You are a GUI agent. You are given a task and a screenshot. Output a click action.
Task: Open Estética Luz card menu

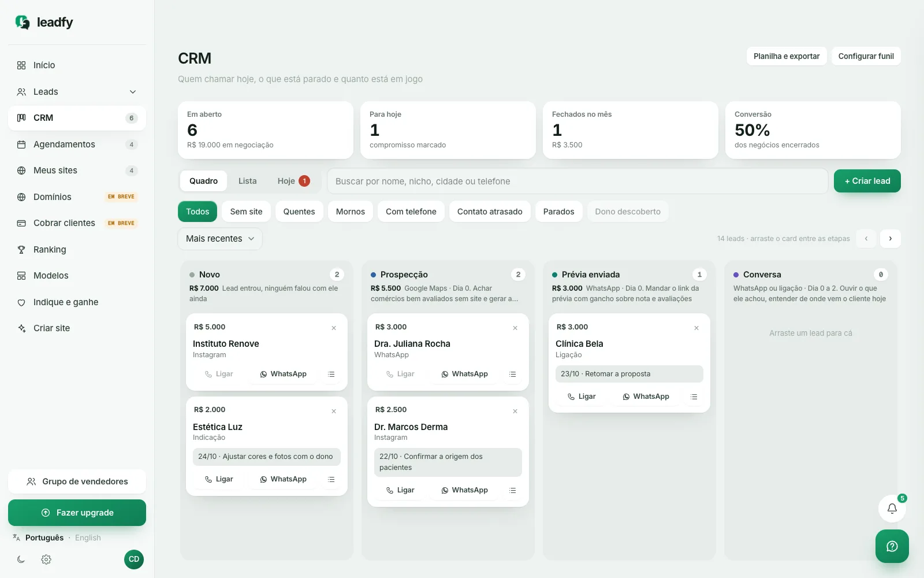pos(331,479)
